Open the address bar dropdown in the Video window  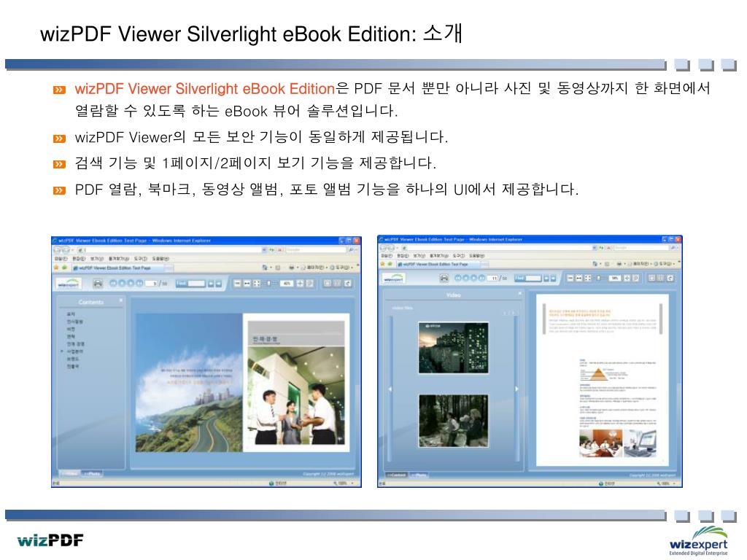point(594,248)
